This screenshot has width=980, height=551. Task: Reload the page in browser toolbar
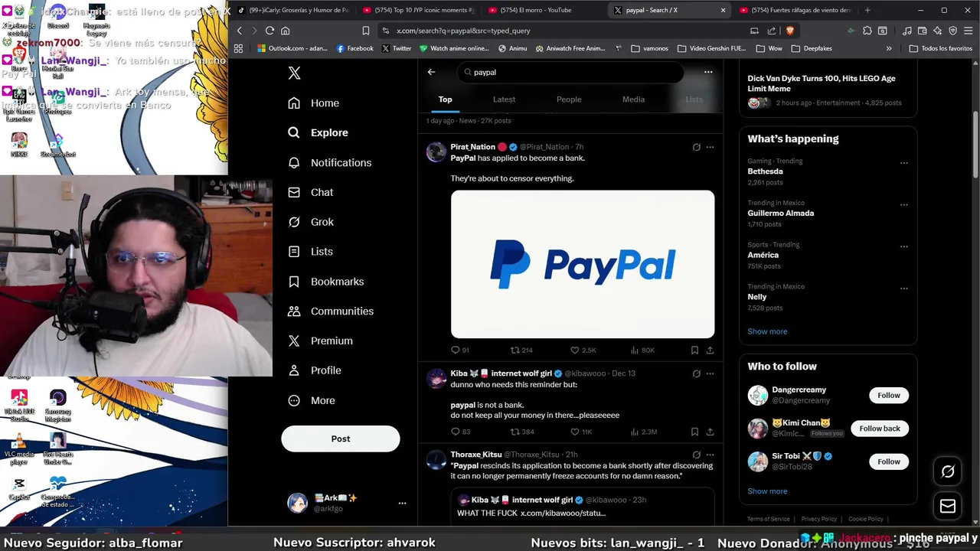[x=269, y=31]
